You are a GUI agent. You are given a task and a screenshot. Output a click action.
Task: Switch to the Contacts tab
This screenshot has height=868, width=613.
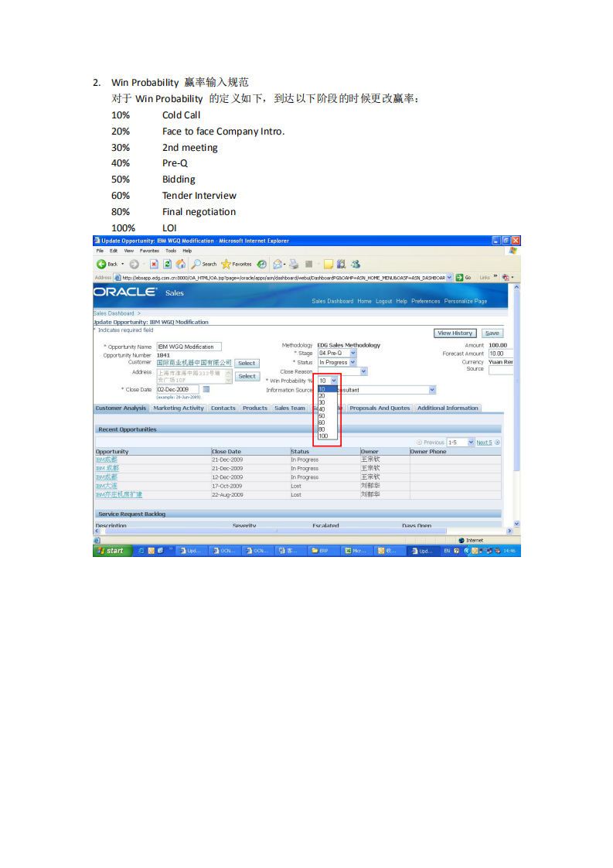(x=223, y=408)
